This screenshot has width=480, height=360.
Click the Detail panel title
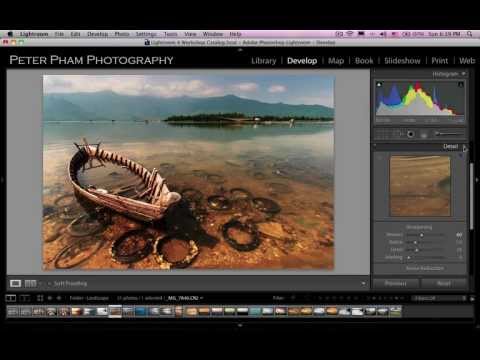pos(450,147)
